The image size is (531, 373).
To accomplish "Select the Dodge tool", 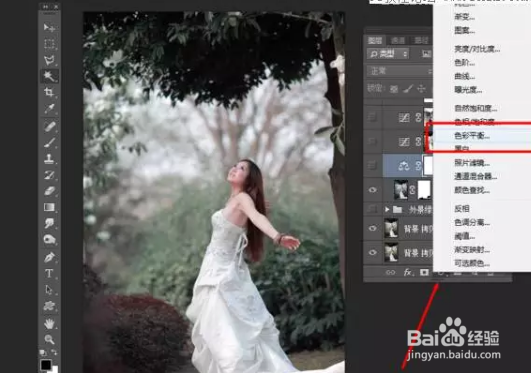I will point(49,240).
